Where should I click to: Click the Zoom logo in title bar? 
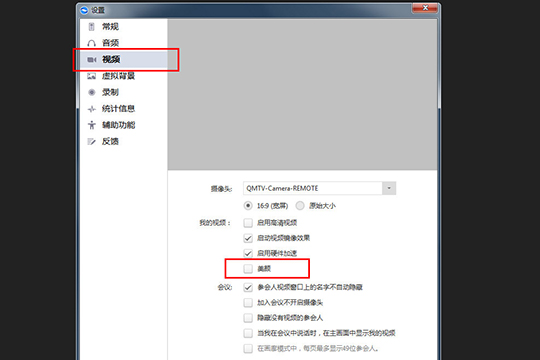(x=84, y=10)
